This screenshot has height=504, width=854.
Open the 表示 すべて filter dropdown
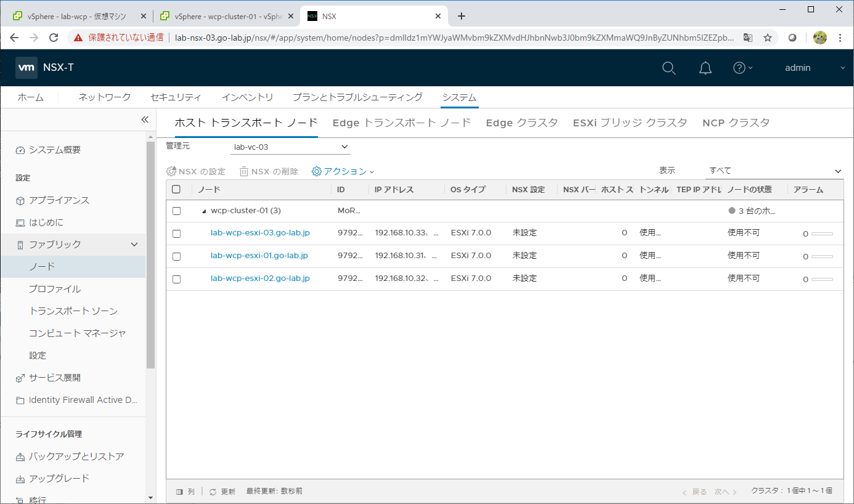(775, 171)
